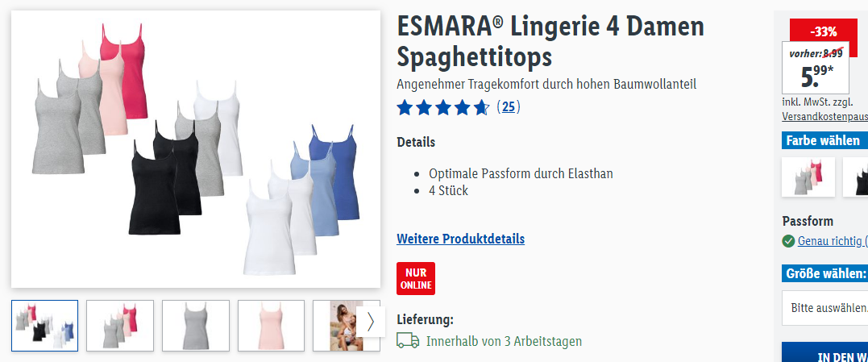The height and width of the screenshot is (362, 868).
Task: Click the red -33% discount badge
Action: click(x=823, y=32)
